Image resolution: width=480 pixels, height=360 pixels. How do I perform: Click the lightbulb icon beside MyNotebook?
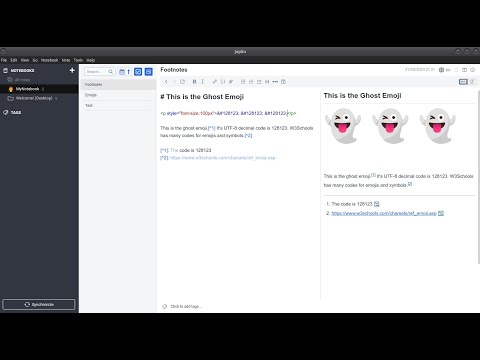[x=11, y=89]
